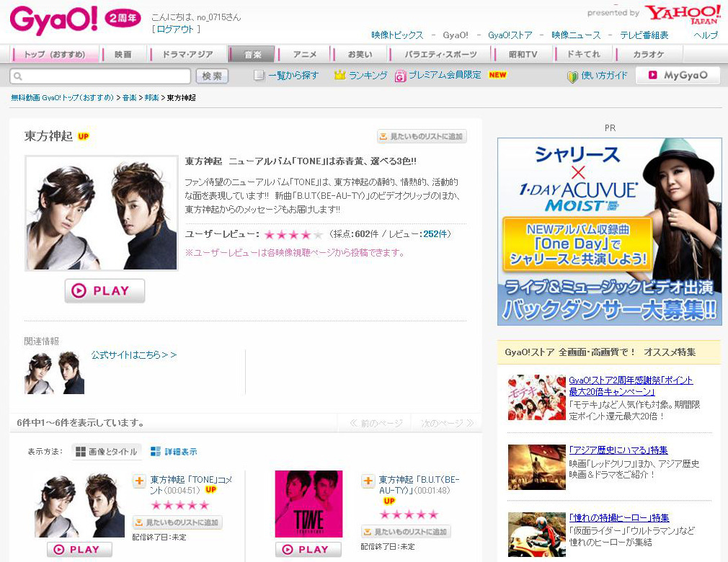The width and height of the screenshot is (728, 562).
Task: Click the magnifier icon in search box
Action: click(x=18, y=76)
